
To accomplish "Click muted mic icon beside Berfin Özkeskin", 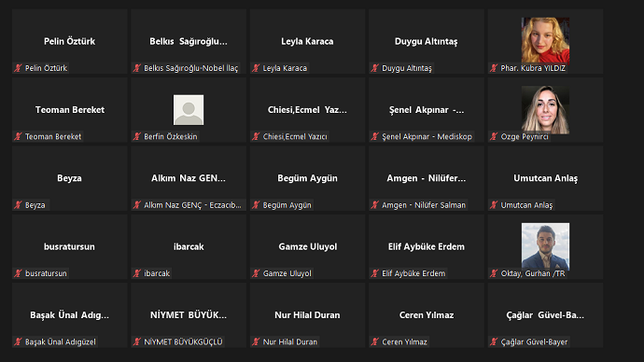I will [137, 136].
